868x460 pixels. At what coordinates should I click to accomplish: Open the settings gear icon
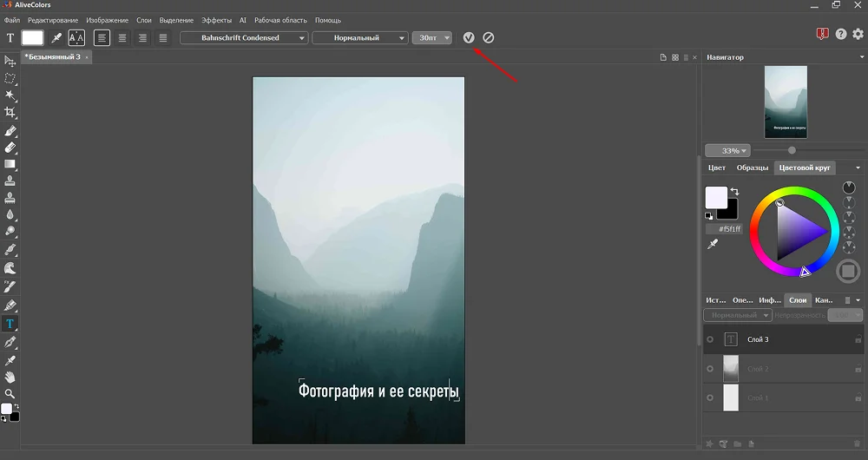pos(858,34)
